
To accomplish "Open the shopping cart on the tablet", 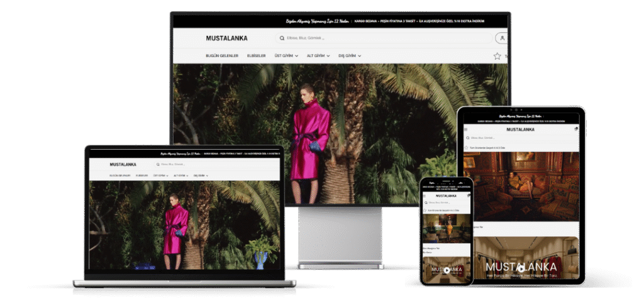I will click(576, 129).
